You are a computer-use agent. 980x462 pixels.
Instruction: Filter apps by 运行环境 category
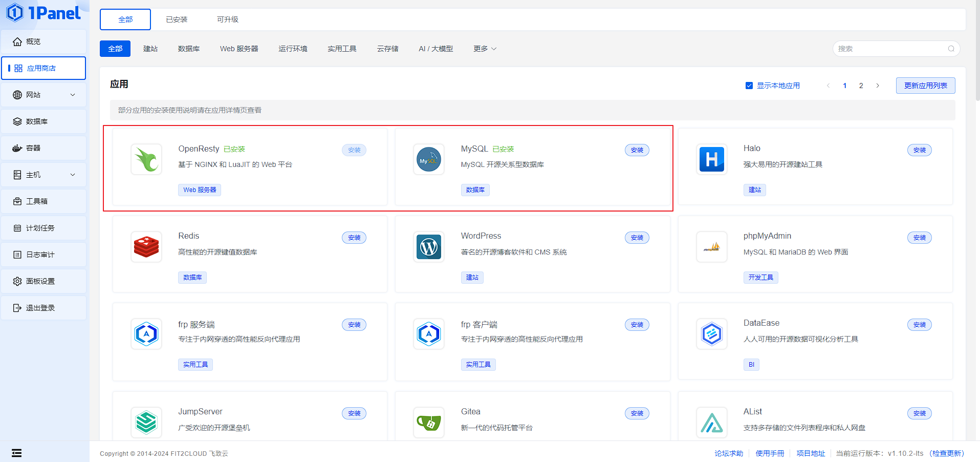[293, 49]
